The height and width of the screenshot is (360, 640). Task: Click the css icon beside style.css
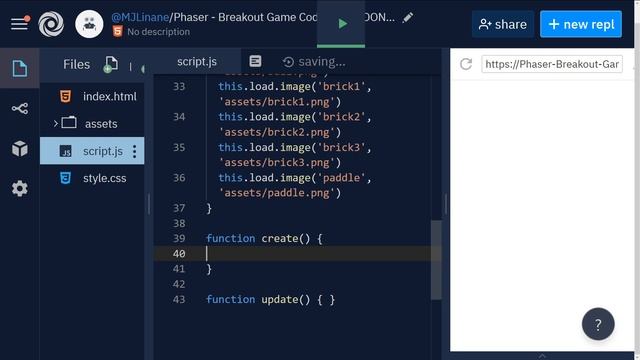pos(65,178)
